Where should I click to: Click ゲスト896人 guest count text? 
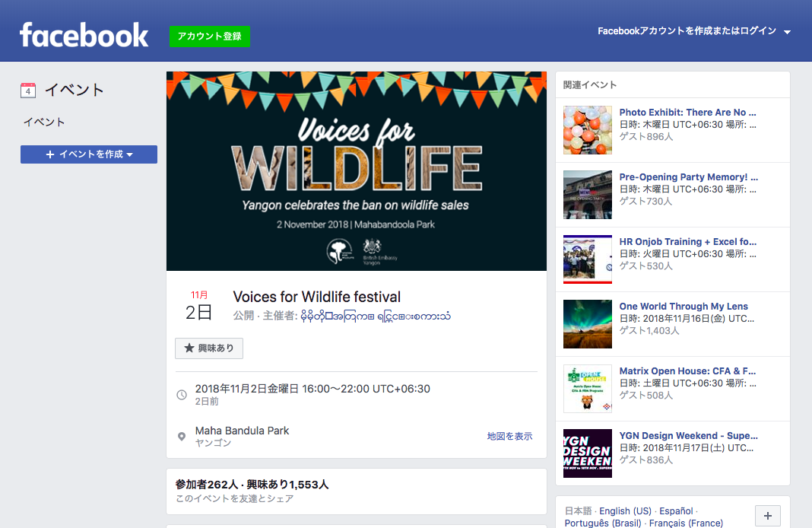646,137
